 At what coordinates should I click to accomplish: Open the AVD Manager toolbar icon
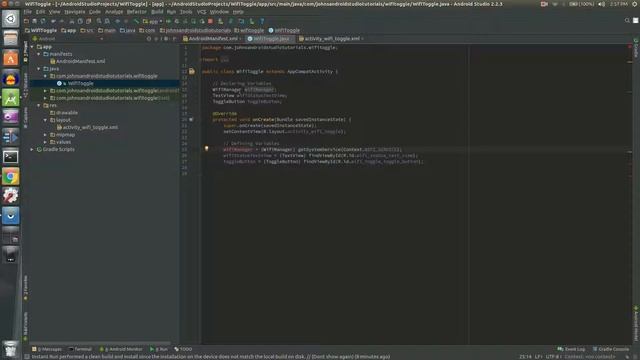click(220, 21)
